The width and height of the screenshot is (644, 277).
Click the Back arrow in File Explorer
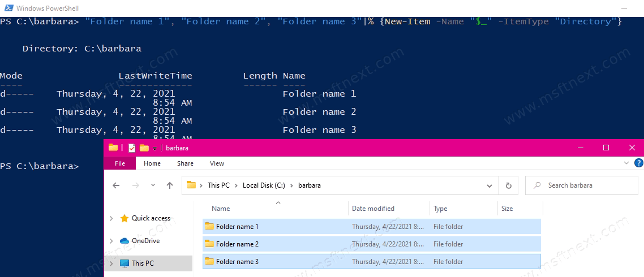[x=116, y=185]
